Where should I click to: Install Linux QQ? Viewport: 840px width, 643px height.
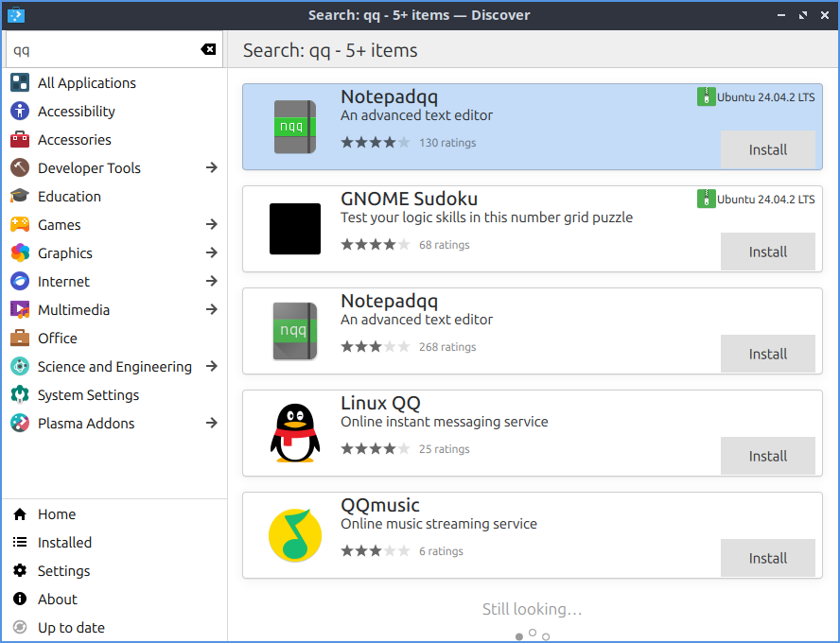(x=768, y=456)
